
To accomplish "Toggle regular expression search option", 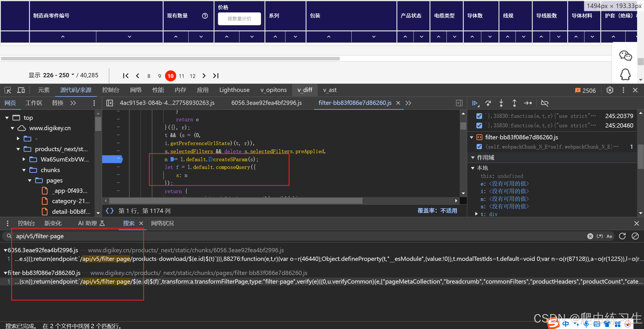I will tap(599, 236).
